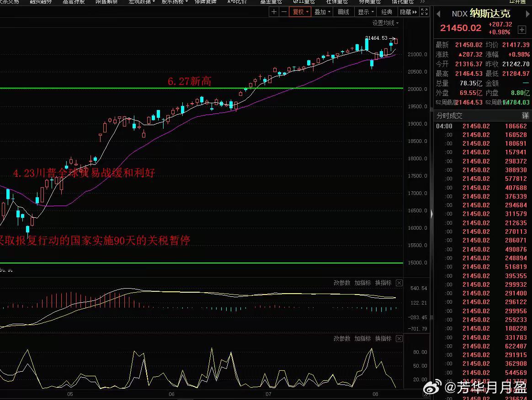Open 详 detailed tick trades

(525, 116)
